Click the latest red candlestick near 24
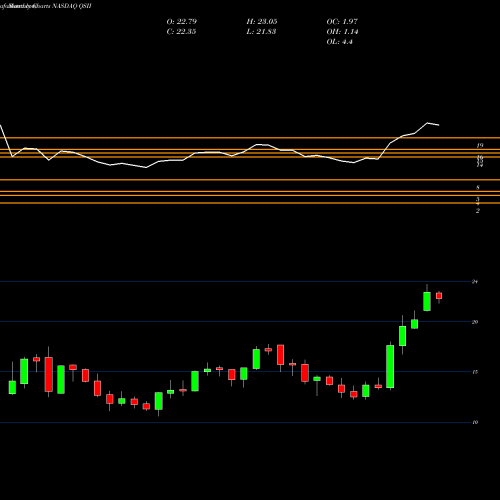Screen dimensions: 500x500 pos(439,296)
